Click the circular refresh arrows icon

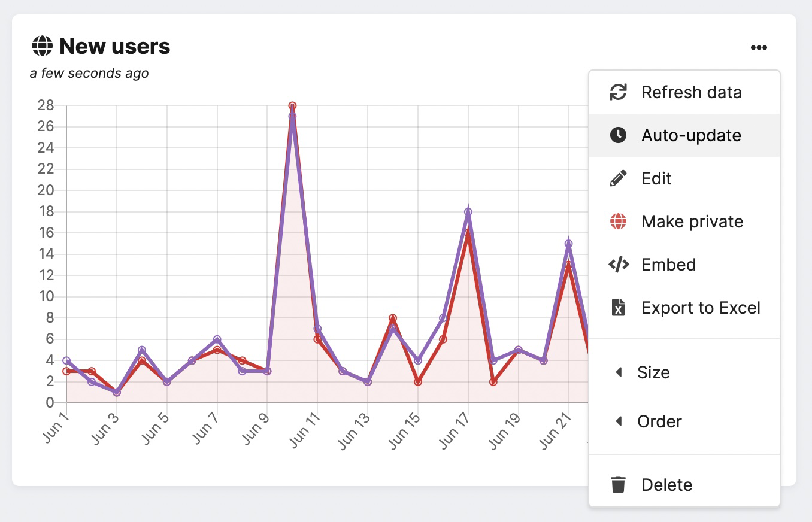[617, 92]
